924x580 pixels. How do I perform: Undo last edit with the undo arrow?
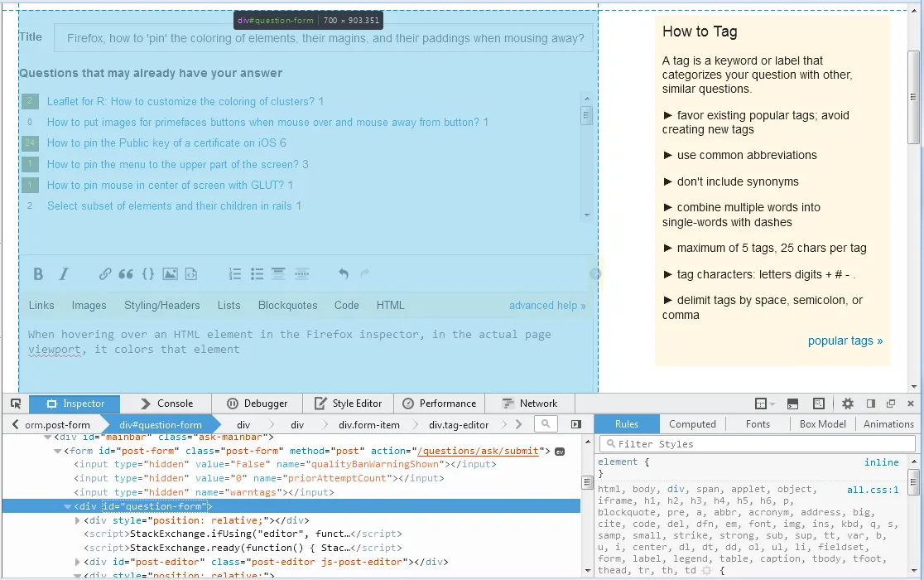click(344, 273)
